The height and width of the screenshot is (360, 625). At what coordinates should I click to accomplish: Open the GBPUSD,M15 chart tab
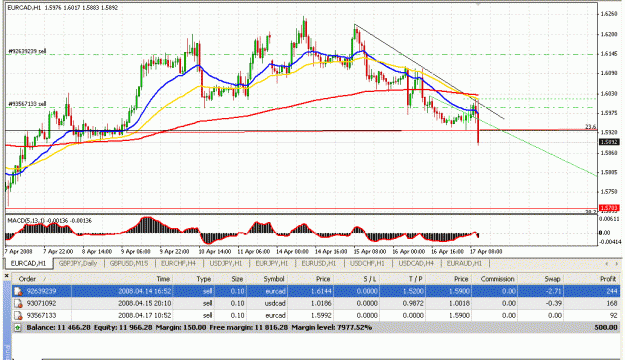(x=129, y=264)
